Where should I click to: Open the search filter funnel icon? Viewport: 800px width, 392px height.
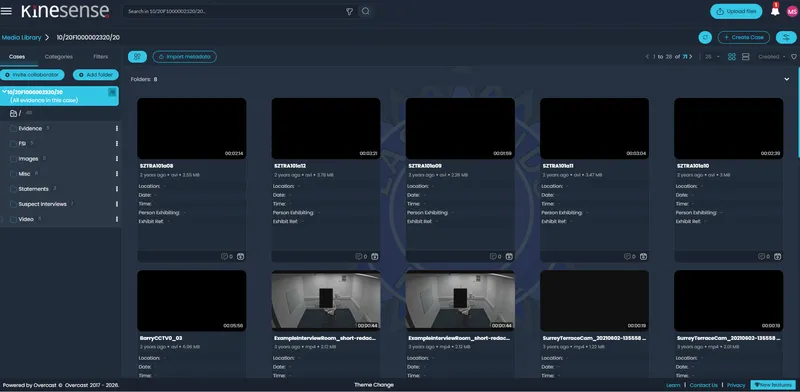click(x=349, y=11)
